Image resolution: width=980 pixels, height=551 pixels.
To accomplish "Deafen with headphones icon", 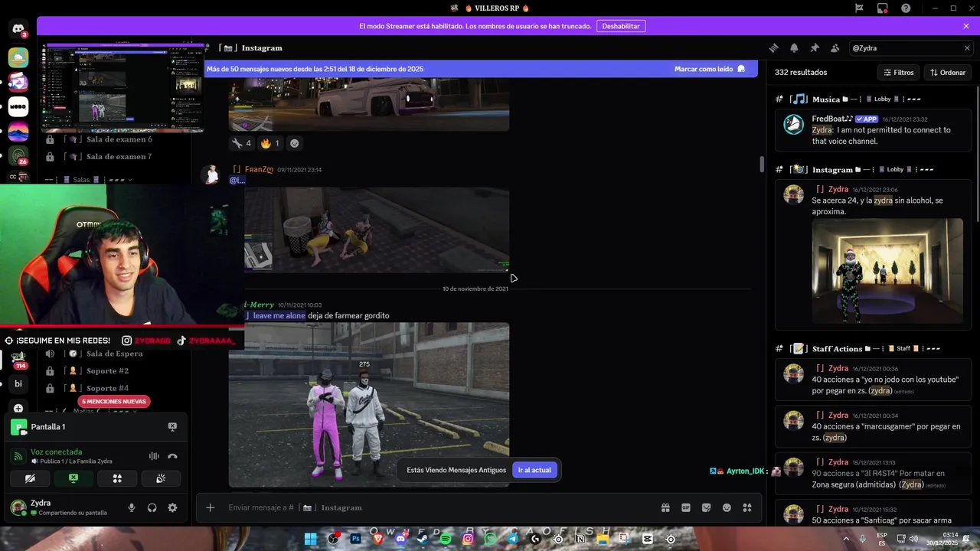I will pos(152,507).
